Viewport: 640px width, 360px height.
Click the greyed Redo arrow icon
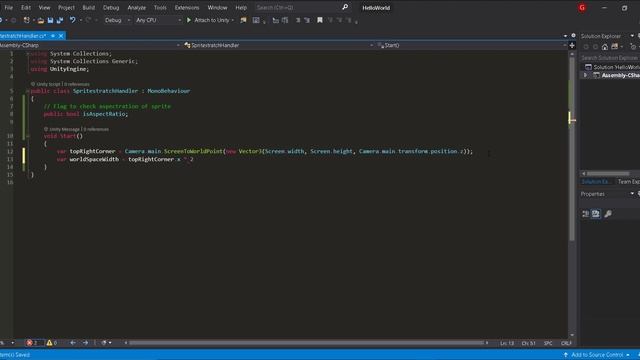[x=89, y=20]
